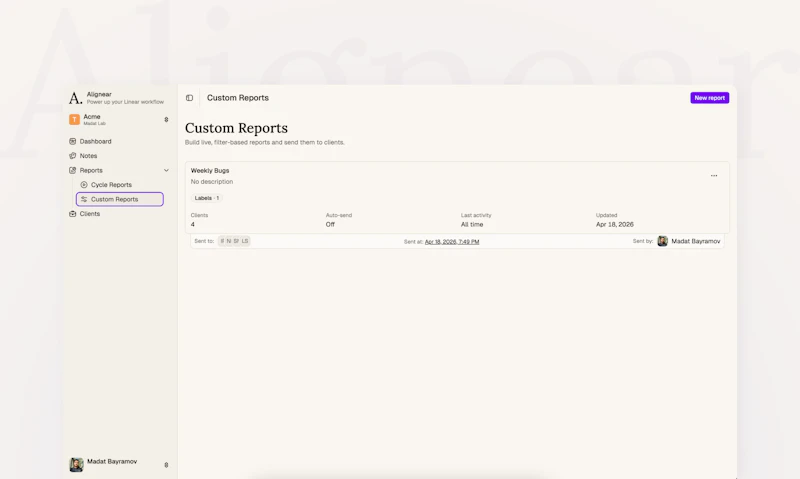Image resolution: width=800 pixels, height=479 pixels.
Task: Click the Dashboard icon in sidebar
Action: pos(72,141)
